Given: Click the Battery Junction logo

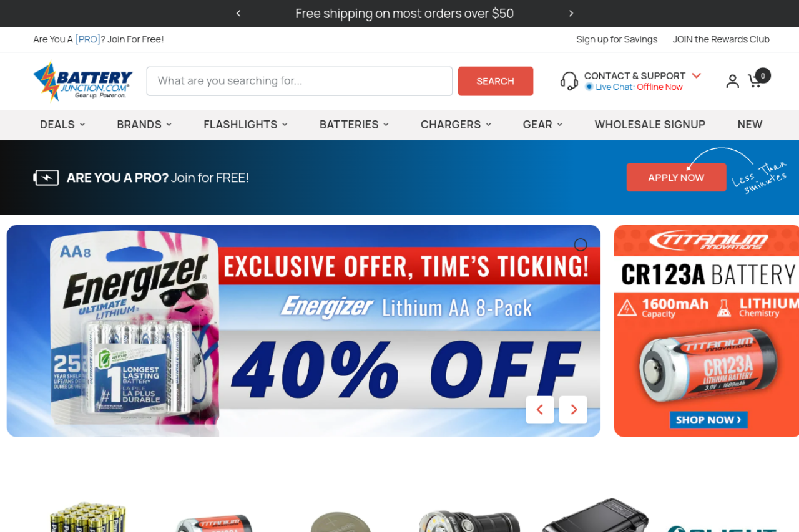Looking at the screenshot, I should (83, 81).
